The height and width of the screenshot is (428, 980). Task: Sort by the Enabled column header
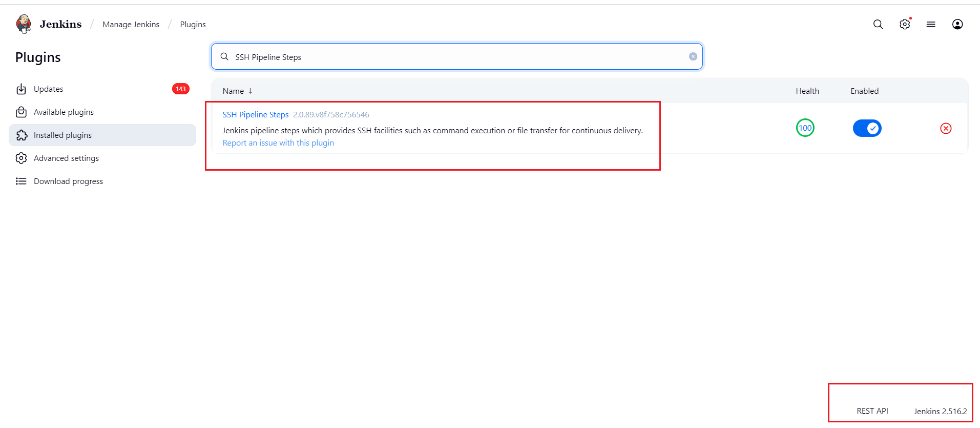pos(864,91)
